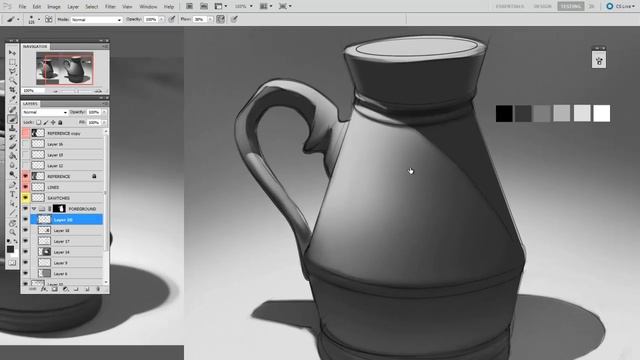Click the Navigator thumbnail preview
This screenshot has height=360, width=640.
[64, 68]
